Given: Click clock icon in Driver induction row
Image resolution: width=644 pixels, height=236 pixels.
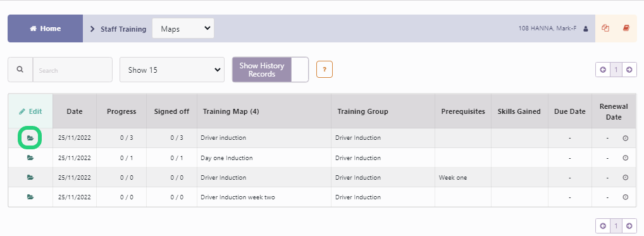Looking at the screenshot, I should [x=626, y=138].
